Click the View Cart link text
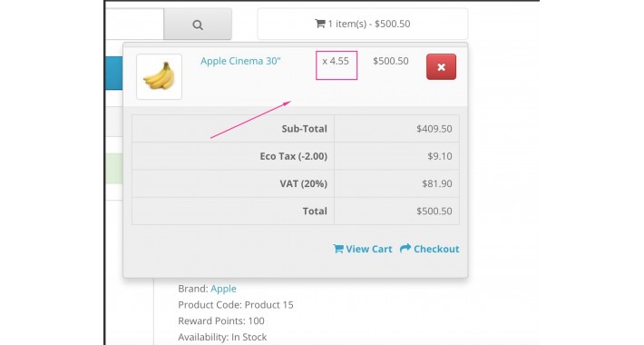The image size is (644, 345). click(369, 249)
